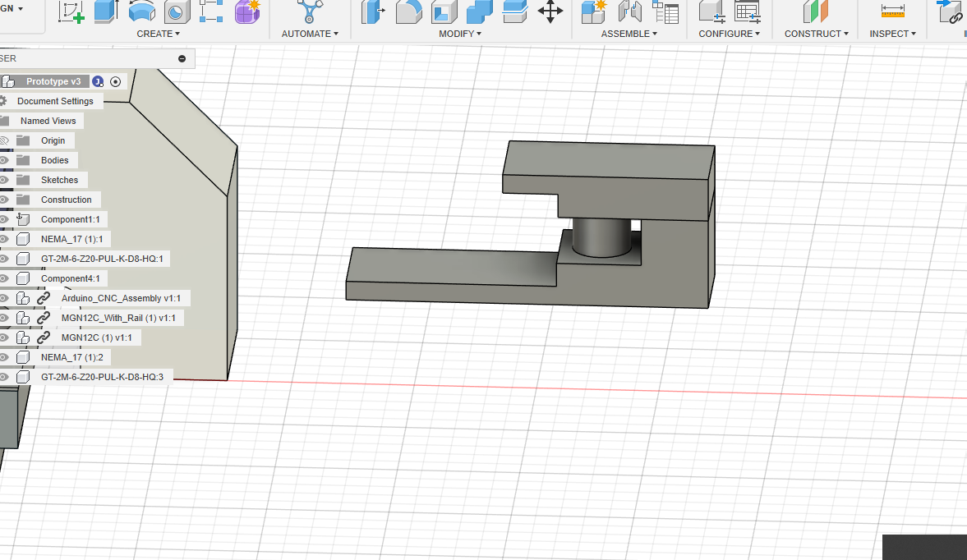
Task: Hide the Sketches folder via eye icon
Action: click(x=4, y=180)
